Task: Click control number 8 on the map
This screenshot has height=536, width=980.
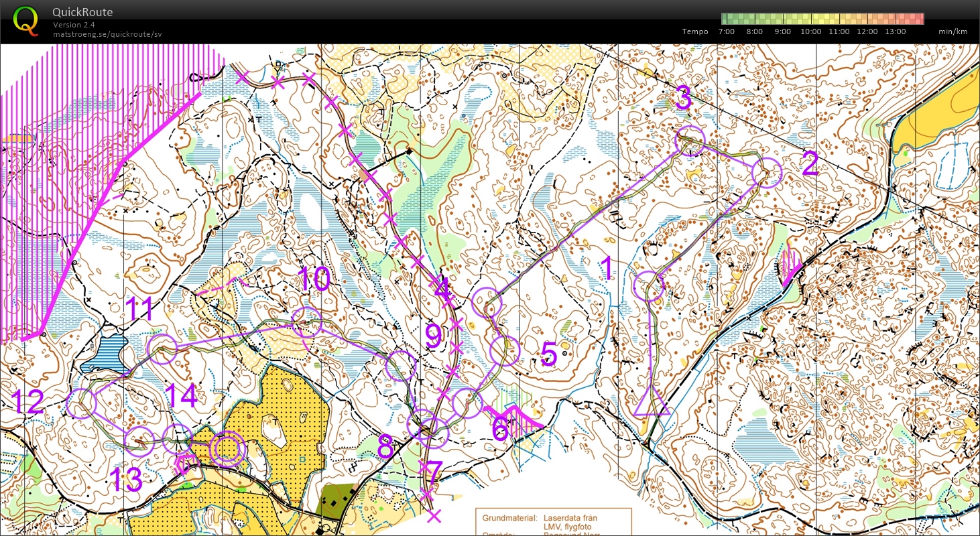Action: 385,447
